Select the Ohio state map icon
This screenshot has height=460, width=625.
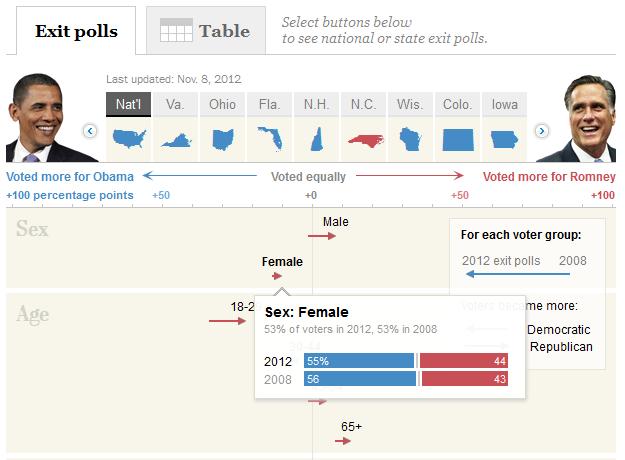click(223, 139)
